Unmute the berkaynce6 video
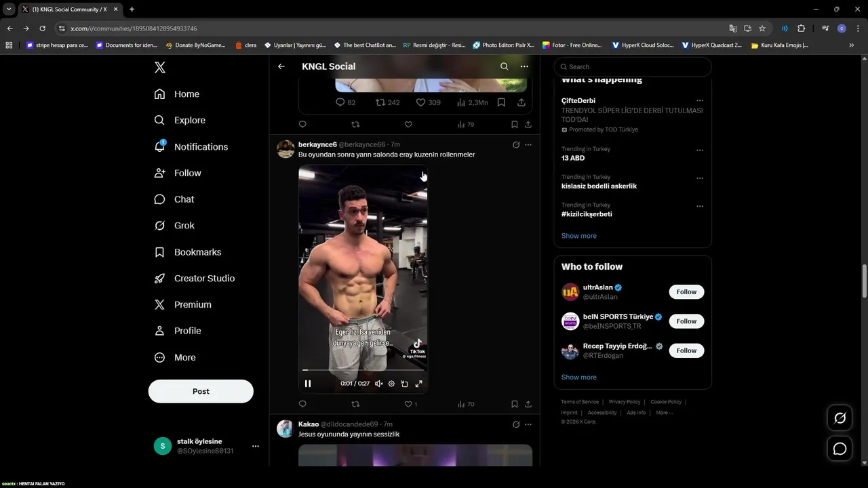868x488 pixels. (x=379, y=384)
